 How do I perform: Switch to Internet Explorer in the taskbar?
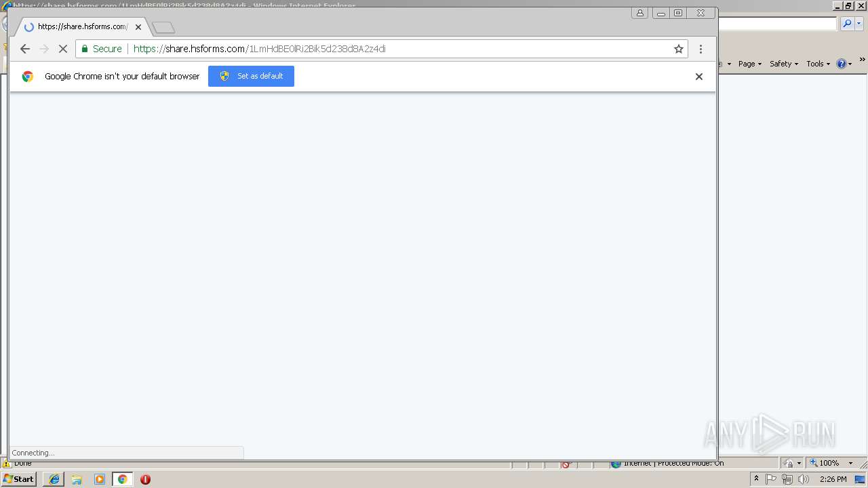point(54,479)
